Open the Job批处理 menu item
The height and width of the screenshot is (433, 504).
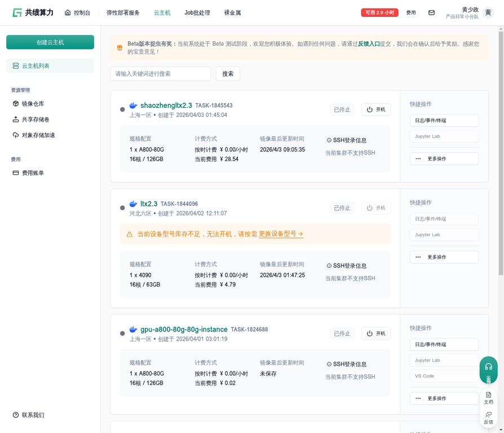pyautogui.click(x=197, y=12)
